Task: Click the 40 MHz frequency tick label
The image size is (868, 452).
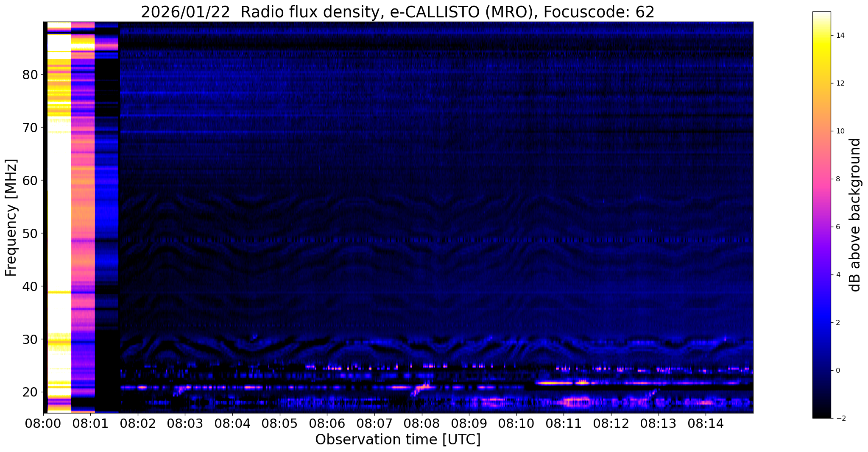Action: (x=31, y=287)
